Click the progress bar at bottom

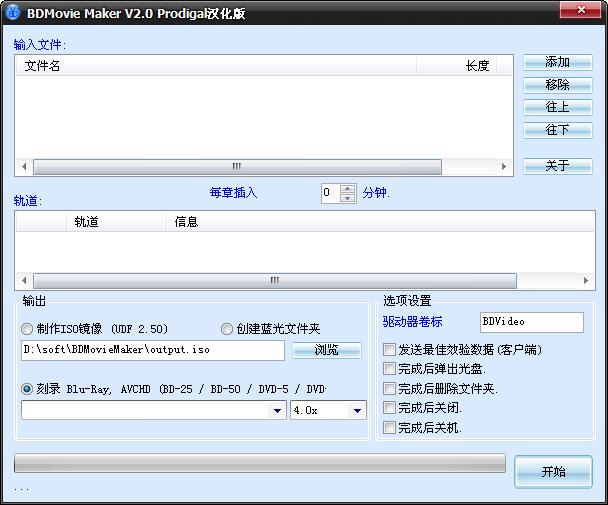260,463
